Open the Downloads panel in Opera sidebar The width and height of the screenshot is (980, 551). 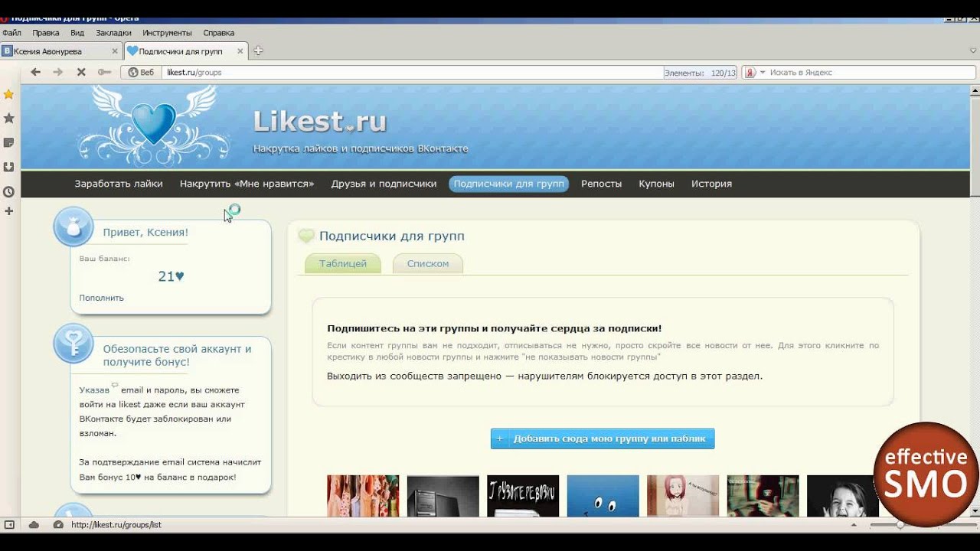[x=8, y=167]
